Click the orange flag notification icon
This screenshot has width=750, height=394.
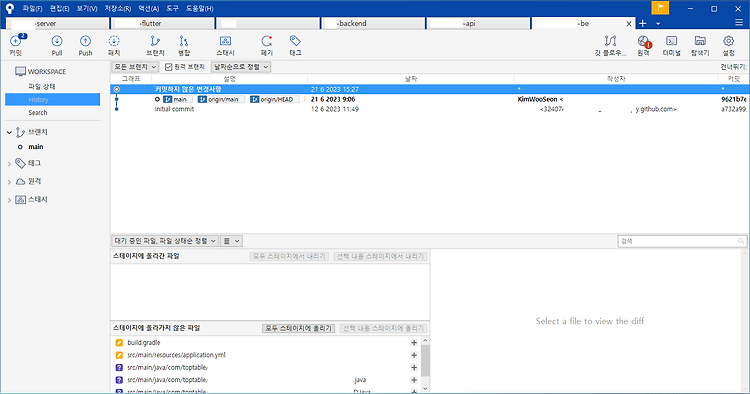tap(660, 8)
